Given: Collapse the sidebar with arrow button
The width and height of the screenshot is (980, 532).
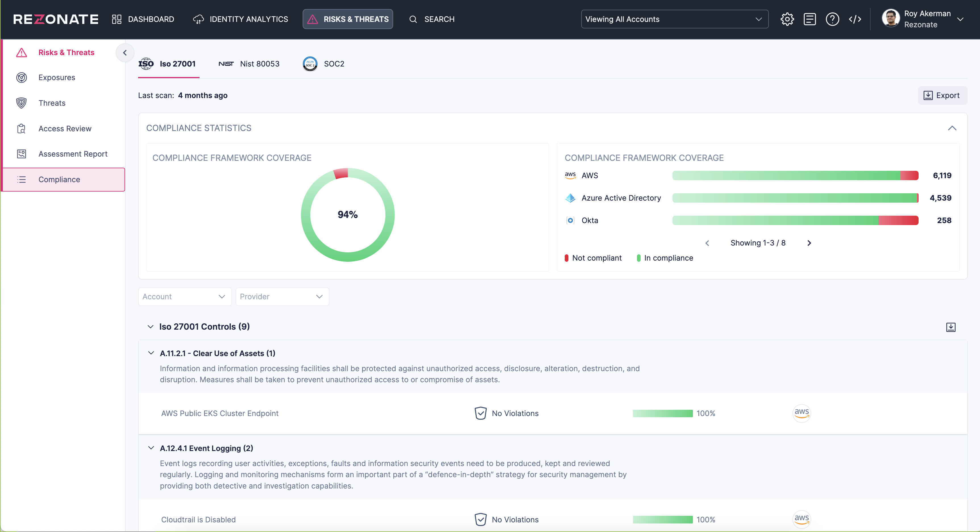Looking at the screenshot, I should tap(125, 53).
